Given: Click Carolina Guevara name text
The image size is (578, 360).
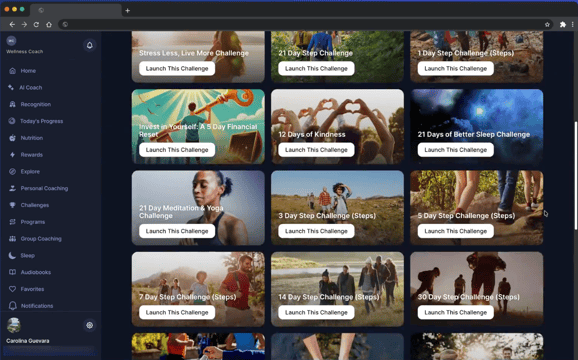Looking at the screenshot, I should click(x=28, y=341).
